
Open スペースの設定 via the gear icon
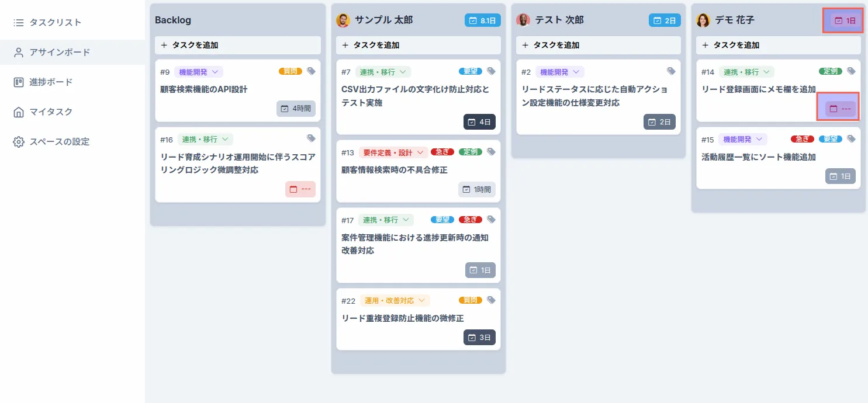tap(17, 141)
